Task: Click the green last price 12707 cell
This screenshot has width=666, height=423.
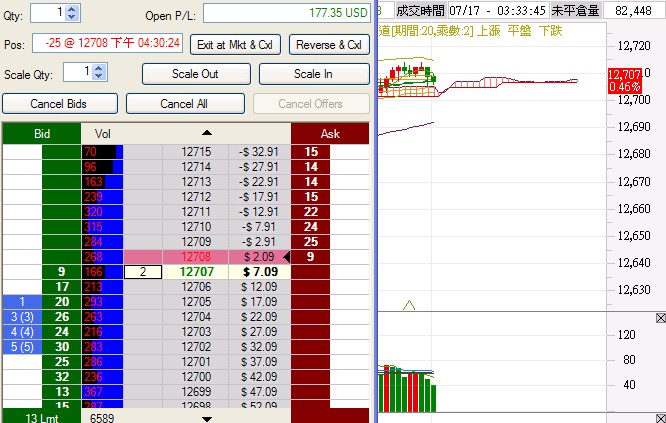Action: [196, 272]
